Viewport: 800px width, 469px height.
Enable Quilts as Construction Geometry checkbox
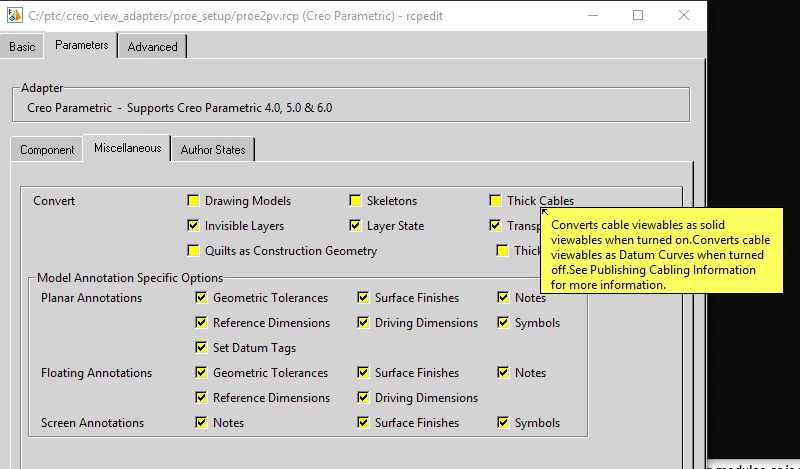pyautogui.click(x=193, y=251)
